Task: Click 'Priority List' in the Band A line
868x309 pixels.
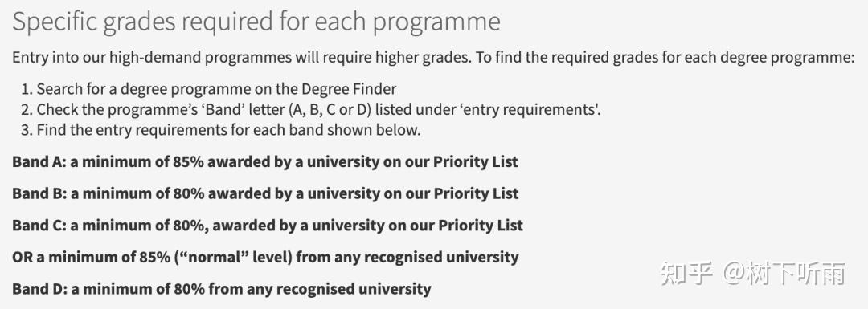Action: [476, 162]
